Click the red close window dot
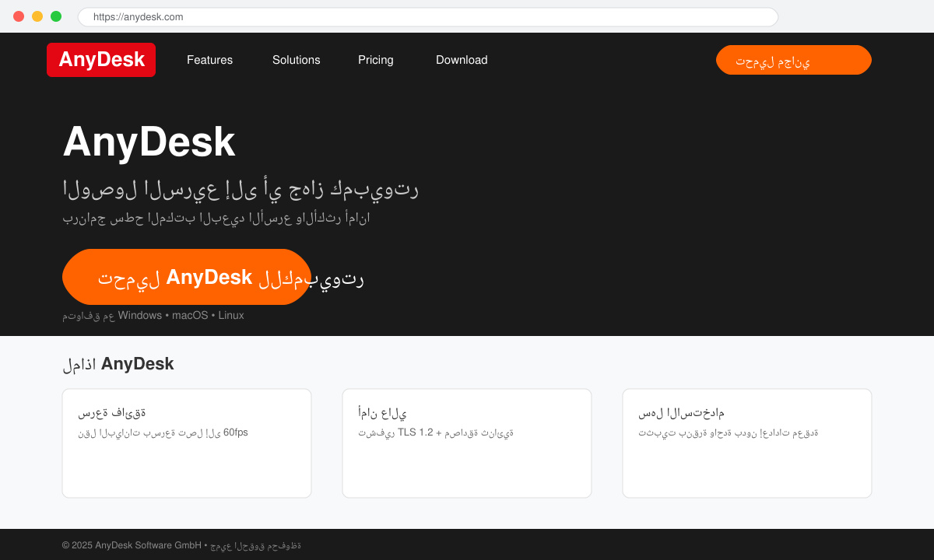The image size is (934, 560). point(19,16)
